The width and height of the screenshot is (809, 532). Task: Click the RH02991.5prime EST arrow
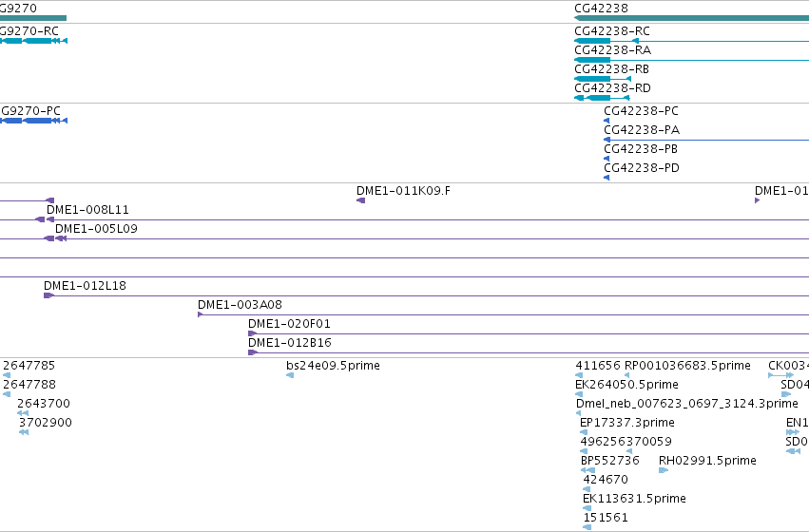[664, 470]
